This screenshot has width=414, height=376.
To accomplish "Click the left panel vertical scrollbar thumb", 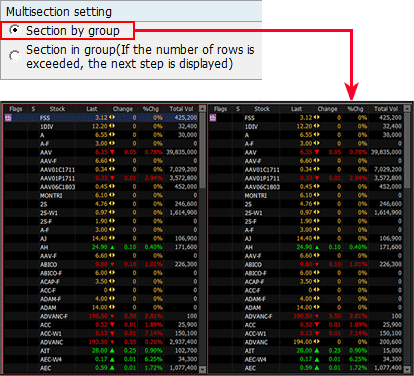I will (x=202, y=150).
